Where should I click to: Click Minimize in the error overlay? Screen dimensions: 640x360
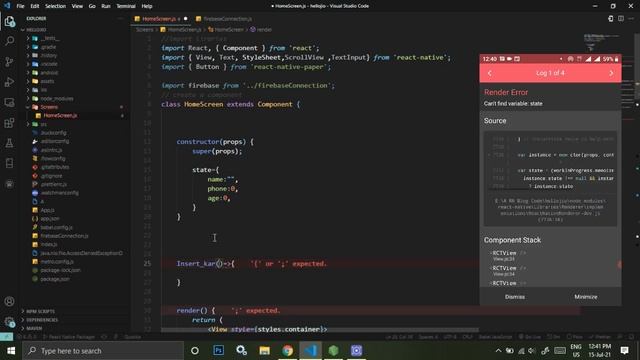[x=586, y=297]
